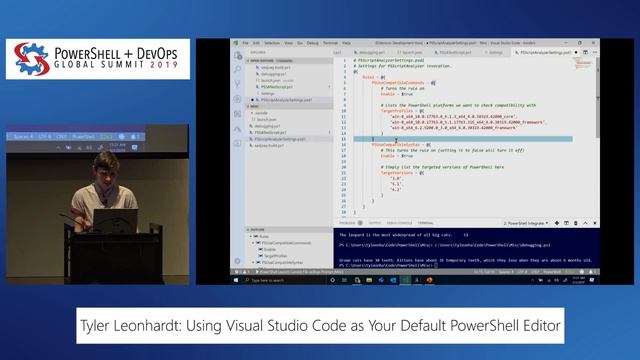Click the feedback smiley in status bar
The image size is (640, 360).
pyautogui.click(x=582, y=272)
